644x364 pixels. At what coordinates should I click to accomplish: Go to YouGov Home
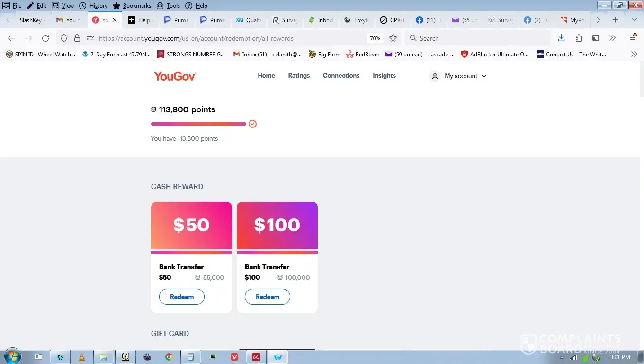266,76
